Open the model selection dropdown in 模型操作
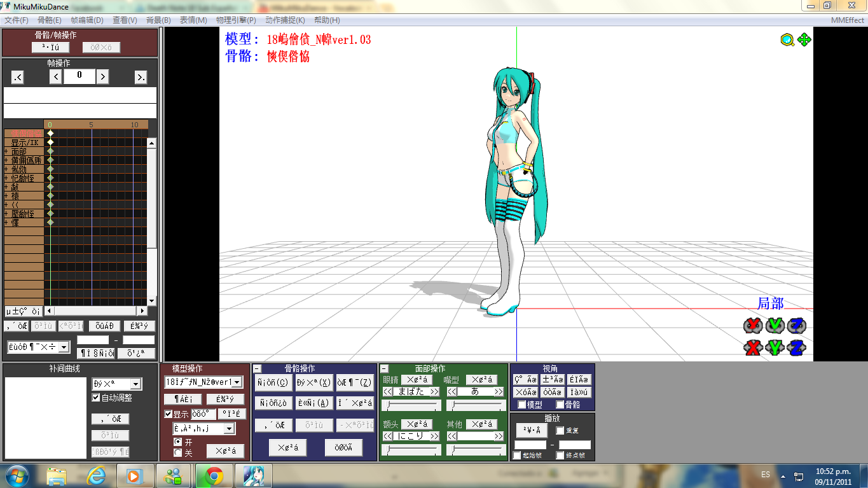Image resolution: width=868 pixels, height=488 pixels. click(x=237, y=382)
